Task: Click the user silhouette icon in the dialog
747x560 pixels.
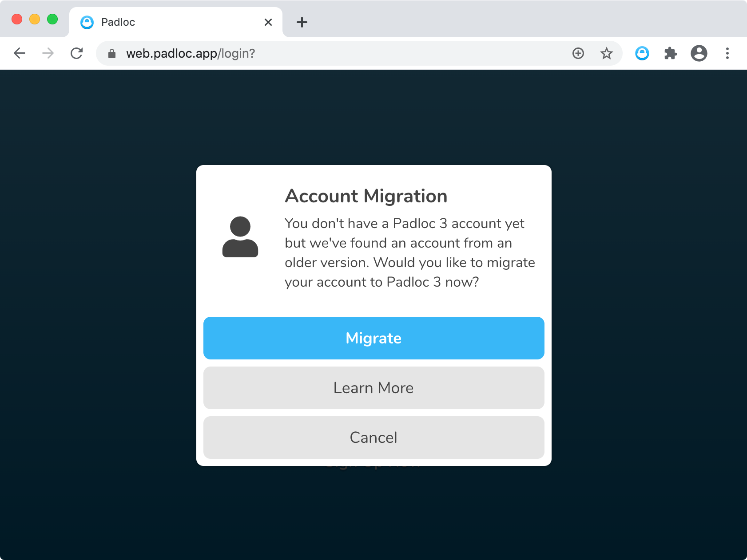Action: (x=240, y=237)
